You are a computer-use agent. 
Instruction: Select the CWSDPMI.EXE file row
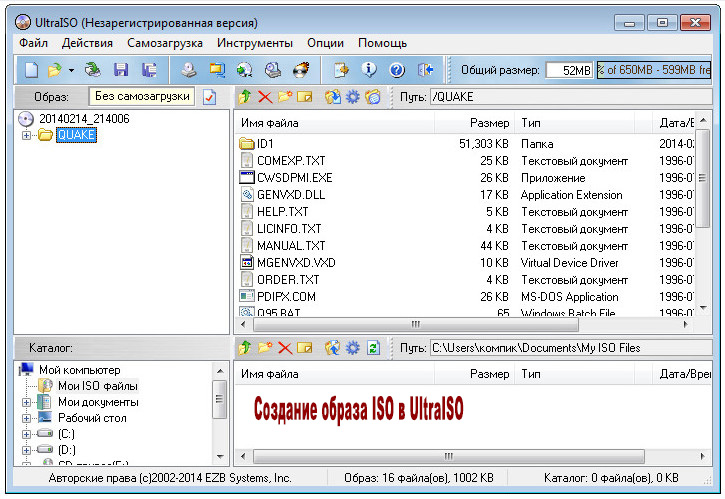466,178
